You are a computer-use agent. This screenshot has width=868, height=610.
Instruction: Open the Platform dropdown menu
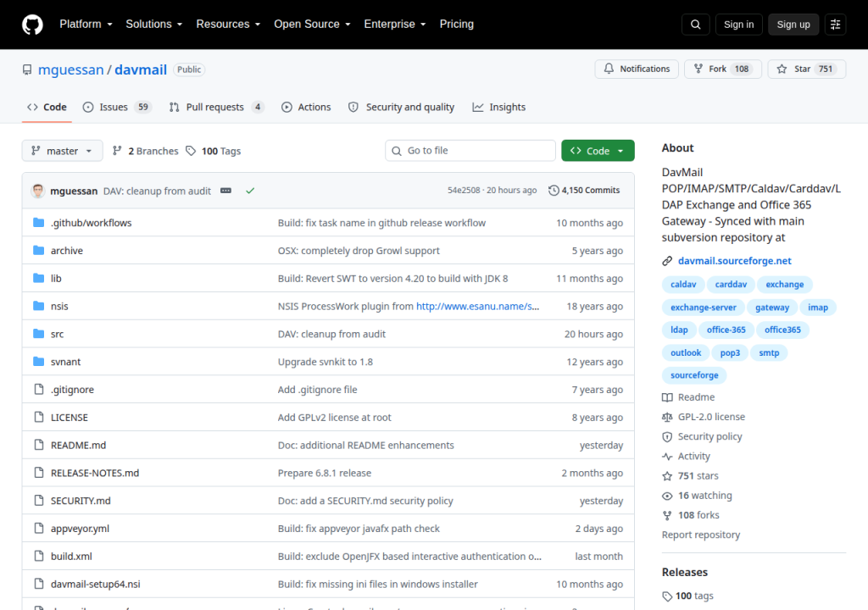coord(86,25)
